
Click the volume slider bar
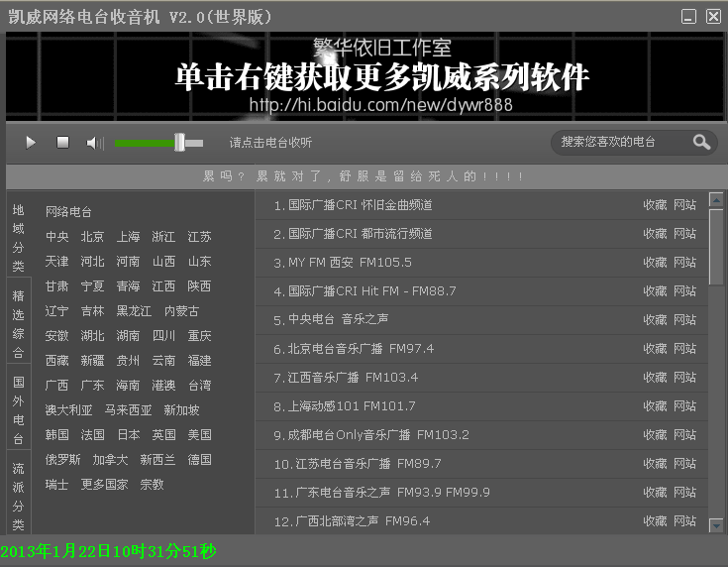[x=158, y=143]
